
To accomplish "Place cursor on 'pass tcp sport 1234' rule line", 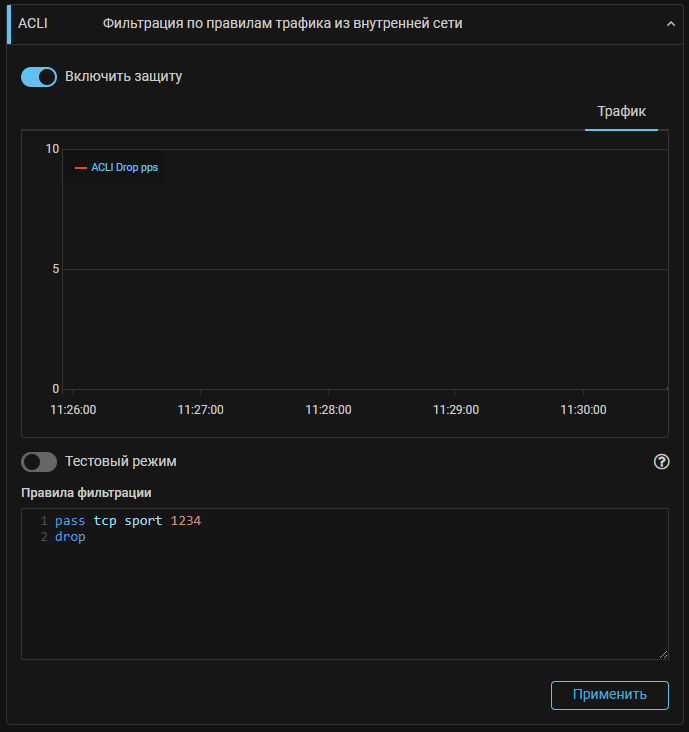I will [x=128, y=521].
